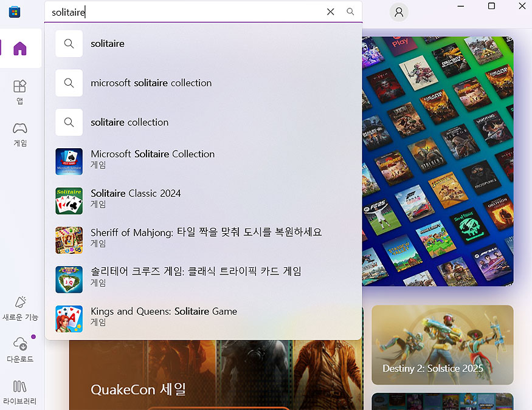Minimize the Microsoft Store window

[x=460, y=6]
